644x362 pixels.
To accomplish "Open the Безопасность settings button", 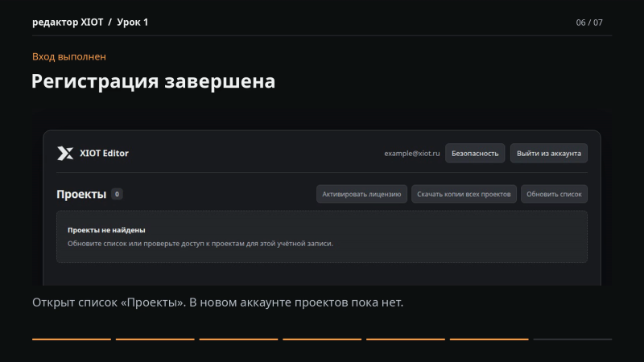I will pyautogui.click(x=475, y=154).
